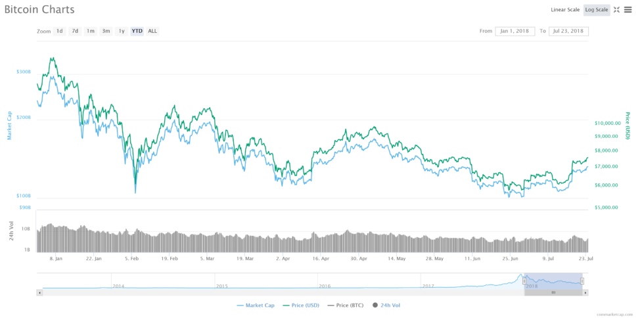Click navigator scrollbar right arrow
Viewport: 644px width, 318px height.
tap(584, 292)
